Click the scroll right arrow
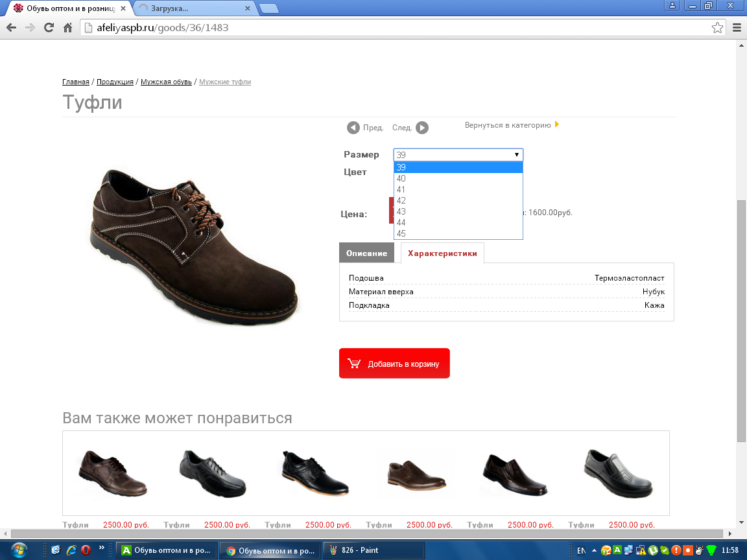 (730, 534)
